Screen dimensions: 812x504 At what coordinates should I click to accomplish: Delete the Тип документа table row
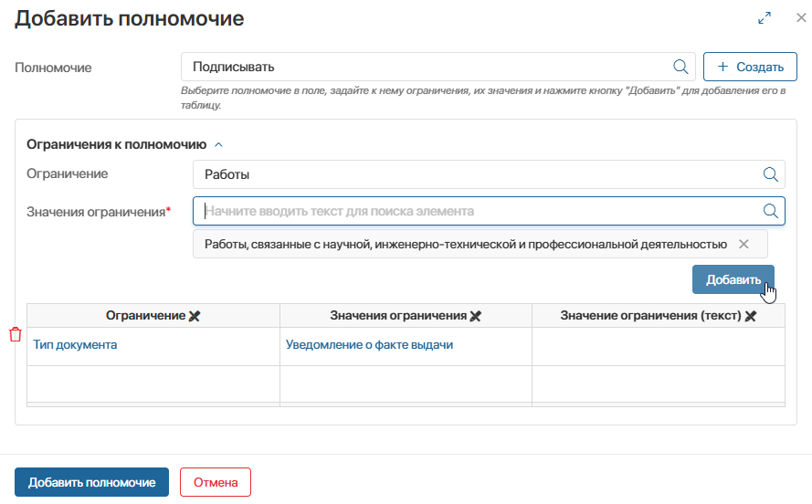click(16, 335)
